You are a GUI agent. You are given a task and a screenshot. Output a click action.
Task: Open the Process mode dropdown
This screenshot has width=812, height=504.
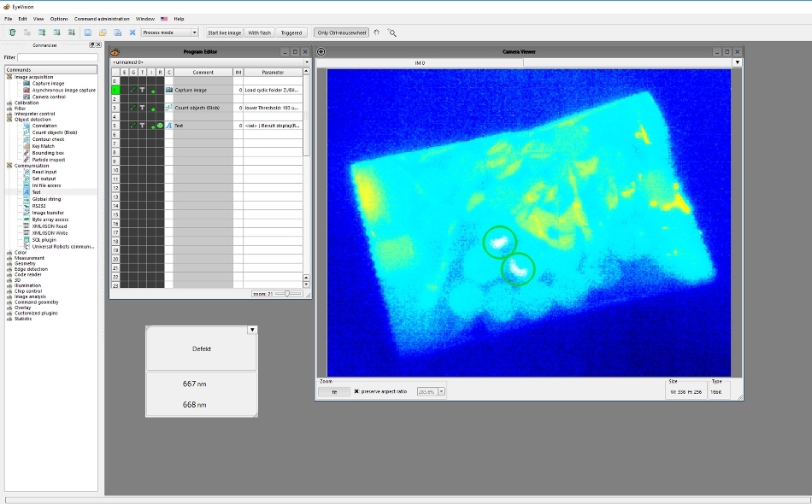[x=170, y=32]
